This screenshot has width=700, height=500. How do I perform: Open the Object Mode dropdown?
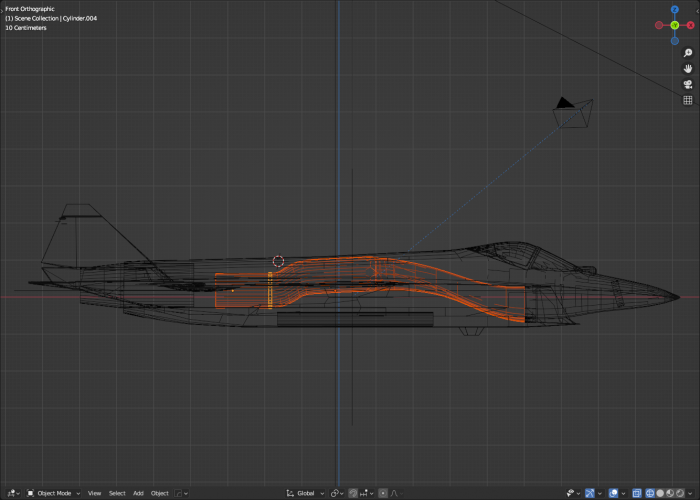(54, 493)
